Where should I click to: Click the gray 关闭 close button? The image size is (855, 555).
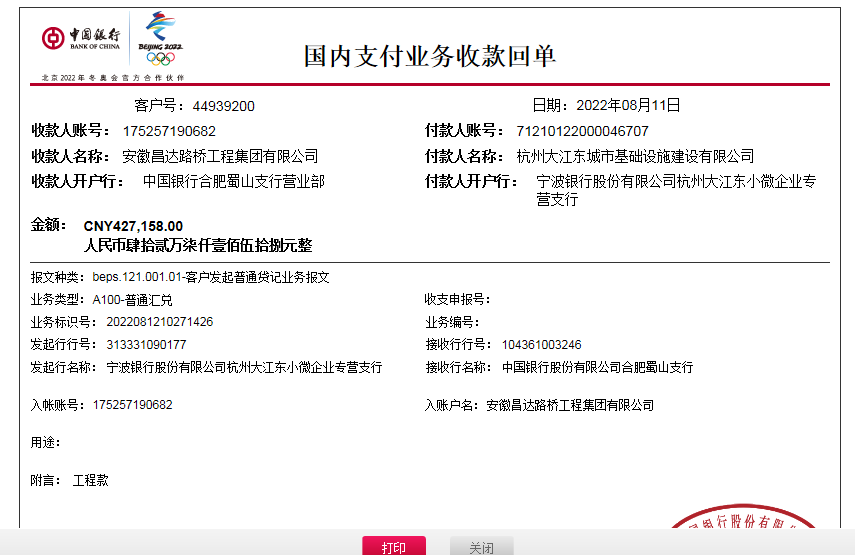point(481,547)
